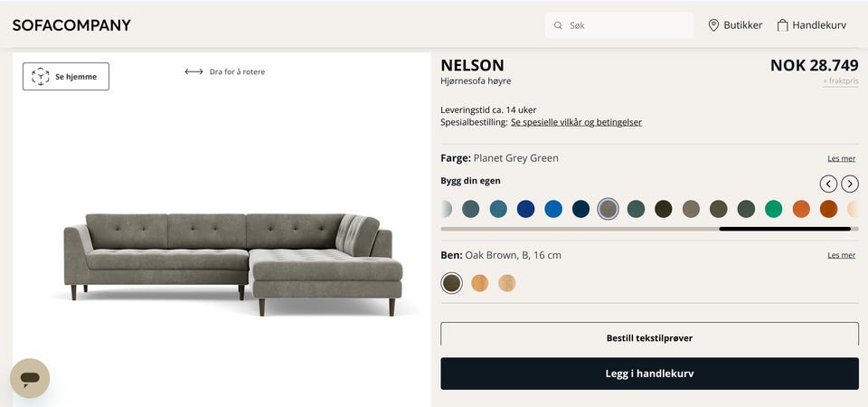Screen dimensions: 868x407
Task: Open Butikker store locator pin
Action: [713, 25]
